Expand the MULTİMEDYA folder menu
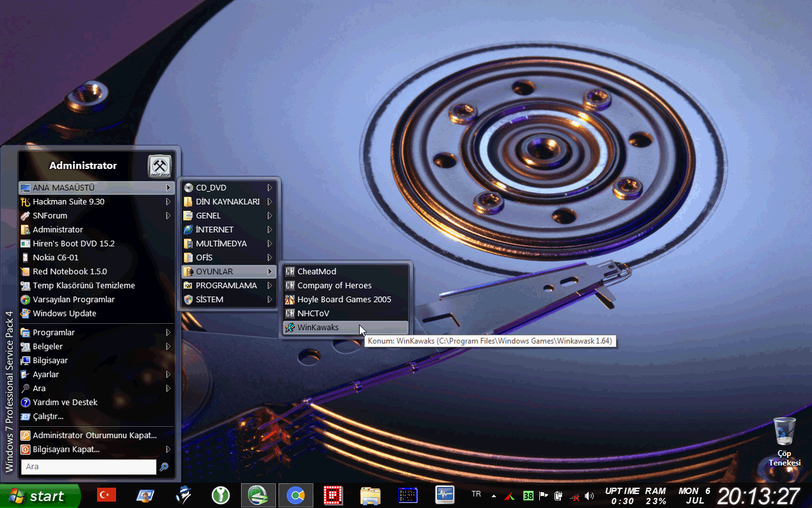 (x=228, y=244)
